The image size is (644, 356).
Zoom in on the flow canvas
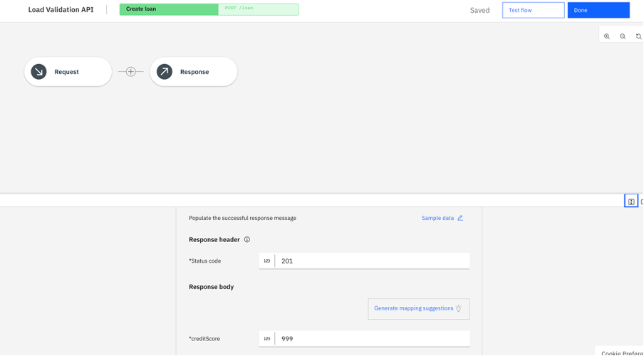[x=607, y=36]
